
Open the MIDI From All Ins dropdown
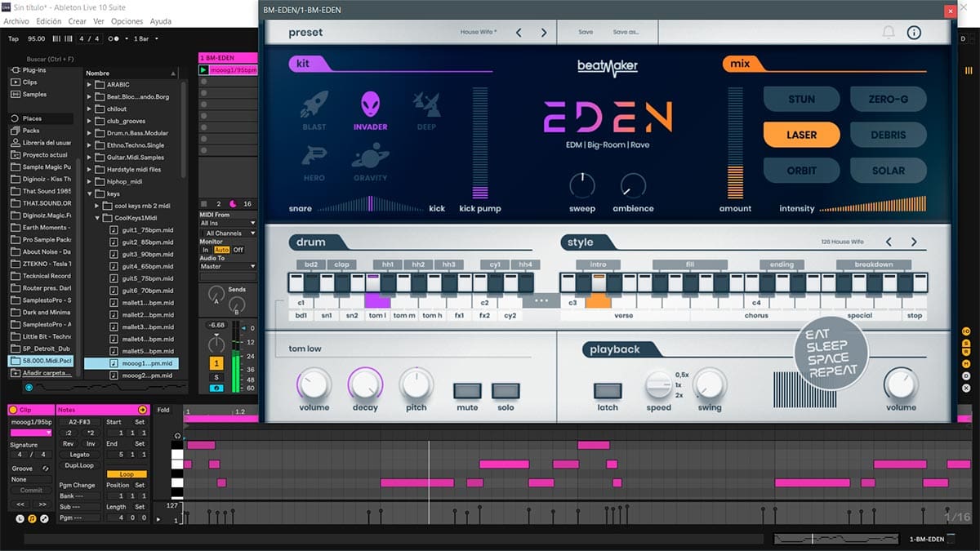[x=228, y=223]
